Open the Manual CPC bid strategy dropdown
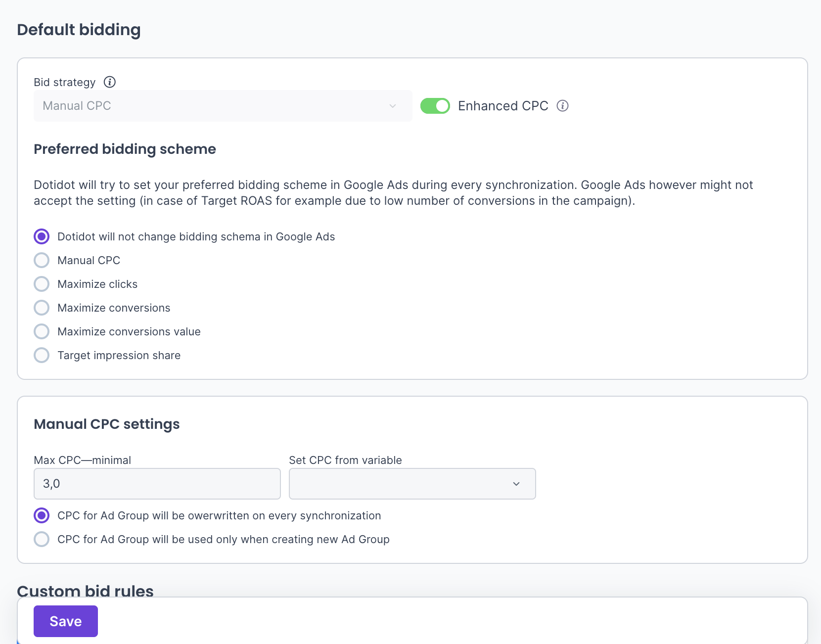821x644 pixels. tap(223, 106)
